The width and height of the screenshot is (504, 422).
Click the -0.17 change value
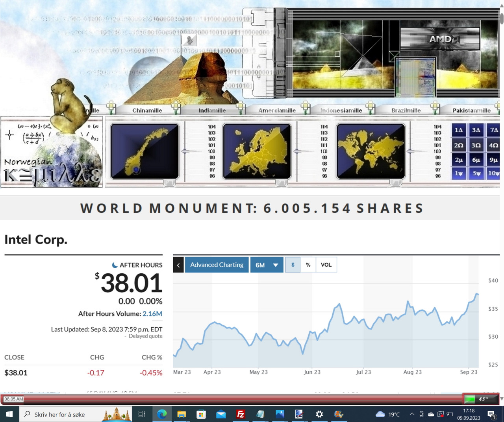[x=96, y=372]
